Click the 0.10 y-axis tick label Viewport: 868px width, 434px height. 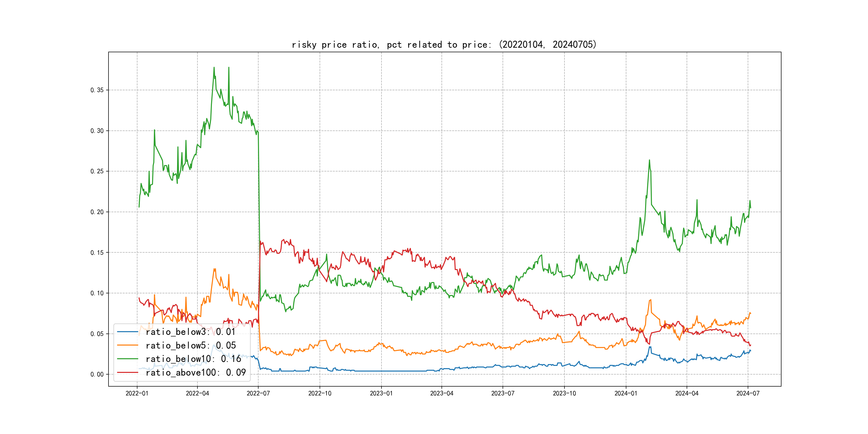click(x=97, y=293)
